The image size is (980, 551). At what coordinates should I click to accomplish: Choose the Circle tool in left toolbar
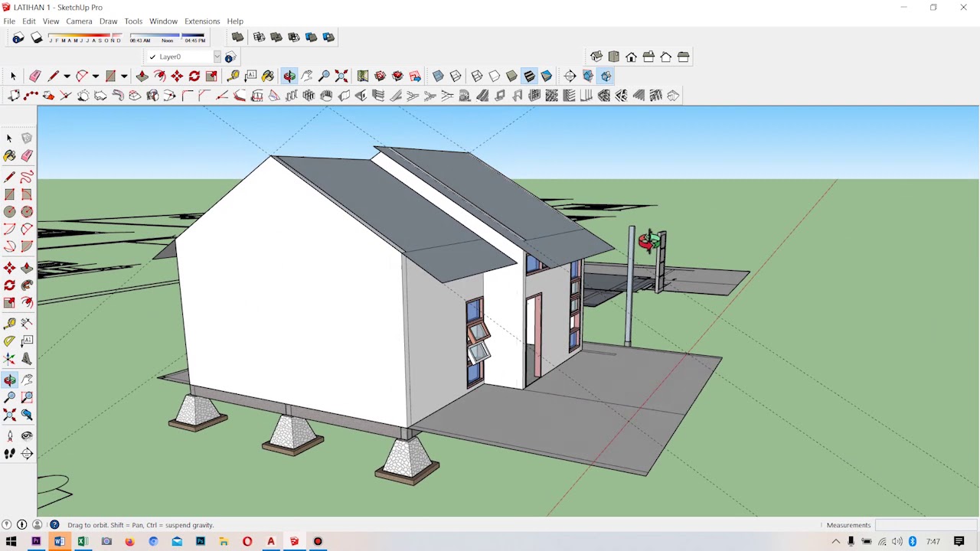click(9, 212)
